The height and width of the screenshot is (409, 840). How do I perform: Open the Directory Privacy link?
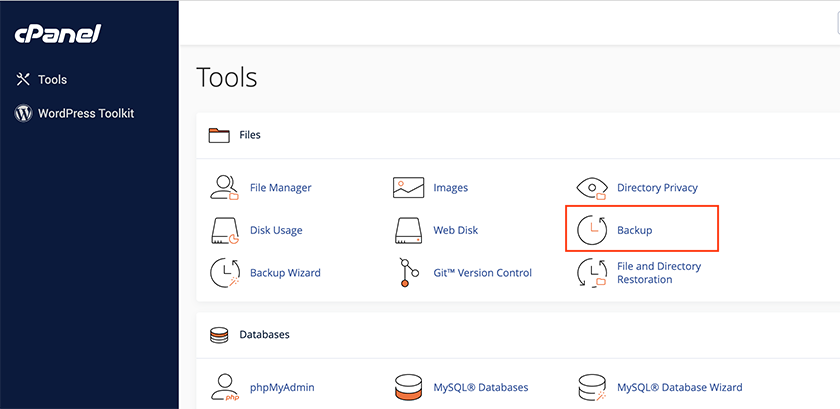click(x=657, y=188)
